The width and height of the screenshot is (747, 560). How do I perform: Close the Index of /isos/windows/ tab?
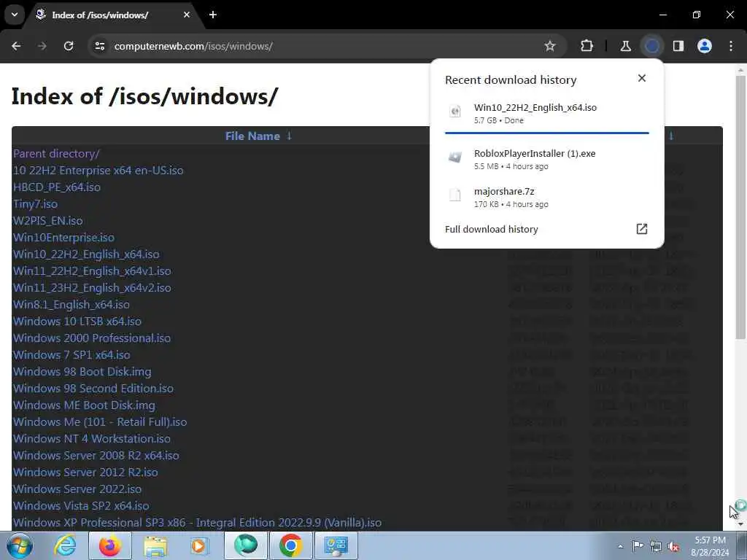[187, 15]
